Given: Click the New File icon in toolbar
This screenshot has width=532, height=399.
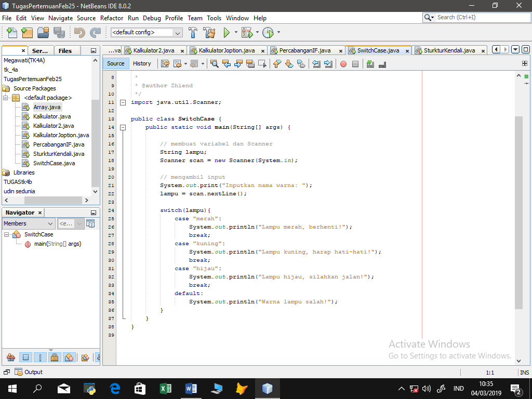Looking at the screenshot, I should point(11,33).
